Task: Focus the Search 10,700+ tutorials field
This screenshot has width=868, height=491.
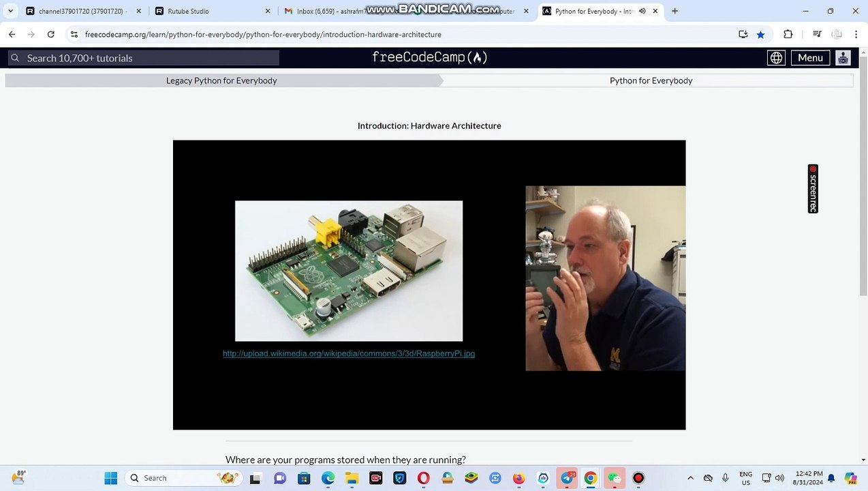Action: click(144, 58)
